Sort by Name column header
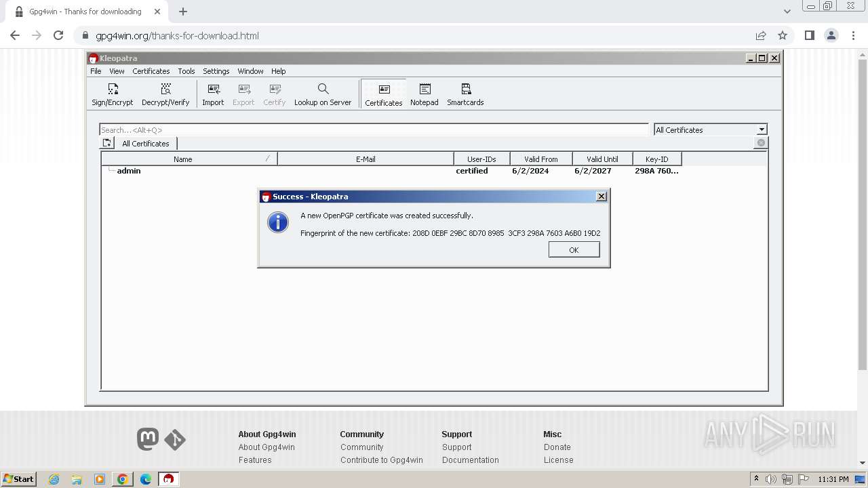868x488 pixels. (x=189, y=159)
